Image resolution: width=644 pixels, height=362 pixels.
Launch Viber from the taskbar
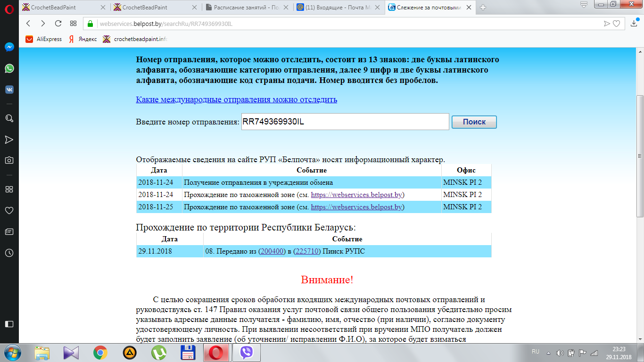click(246, 353)
